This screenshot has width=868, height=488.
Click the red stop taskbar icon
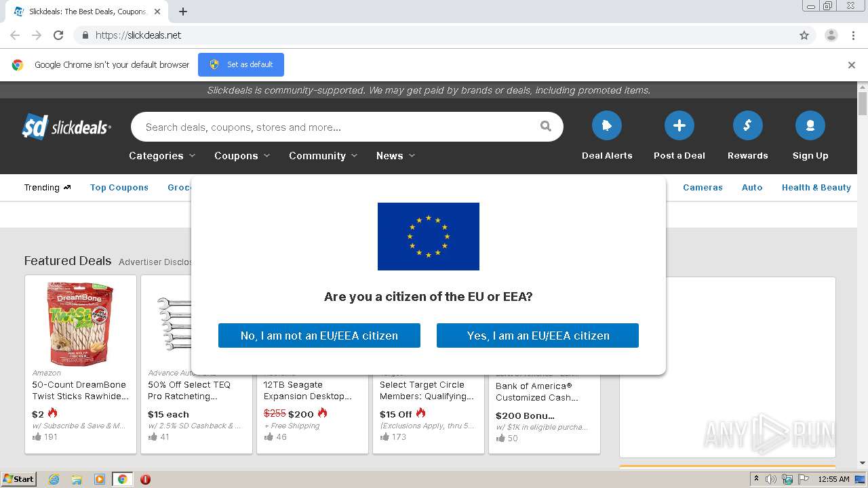tap(145, 479)
